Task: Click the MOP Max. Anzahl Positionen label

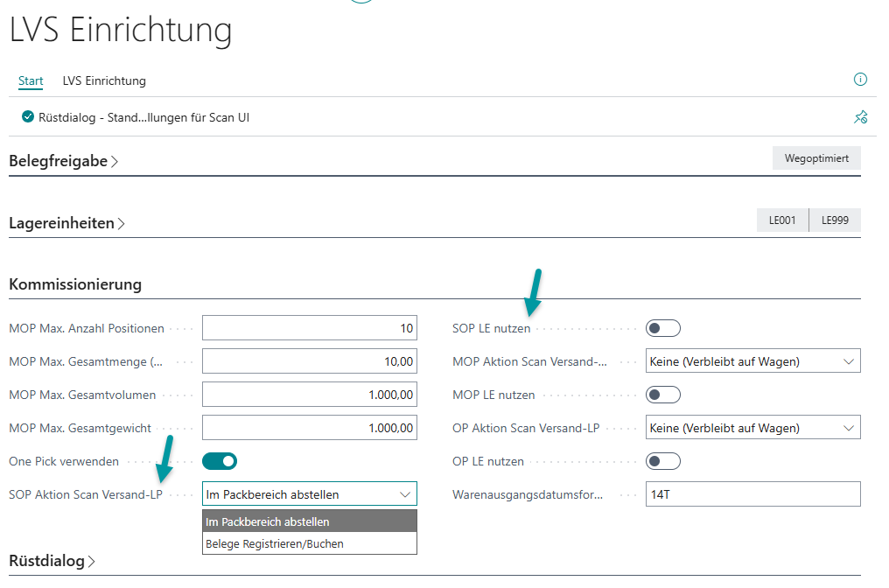Action: click(87, 328)
